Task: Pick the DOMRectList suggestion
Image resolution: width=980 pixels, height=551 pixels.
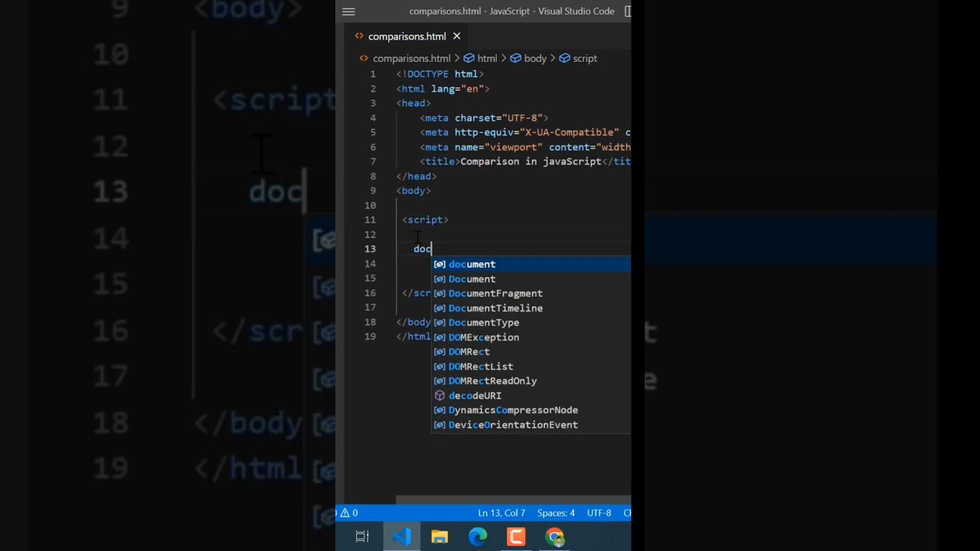Action: [531, 367]
